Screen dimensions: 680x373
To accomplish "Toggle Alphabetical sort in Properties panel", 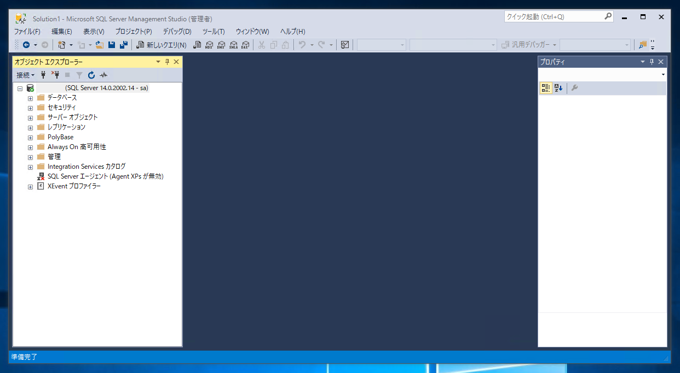I will (558, 88).
